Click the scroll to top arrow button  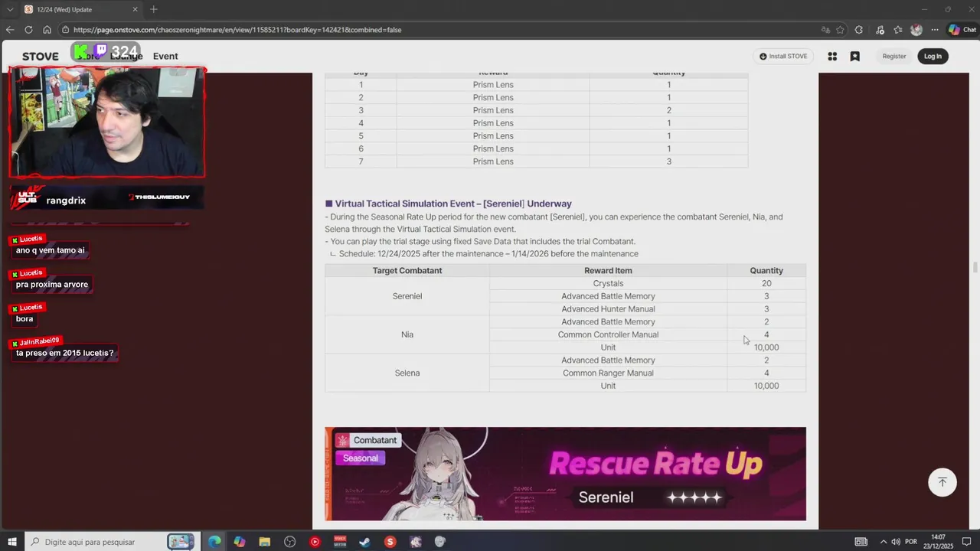point(942,482)
